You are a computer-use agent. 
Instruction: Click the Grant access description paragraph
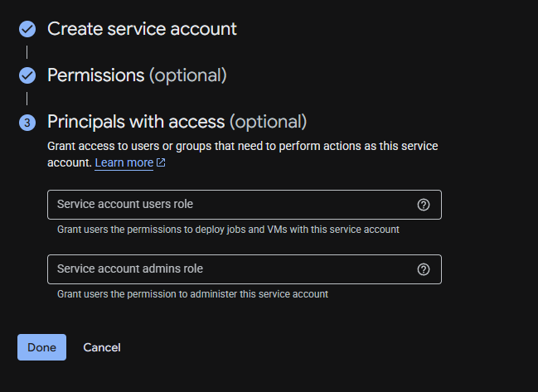click(242, 147)
